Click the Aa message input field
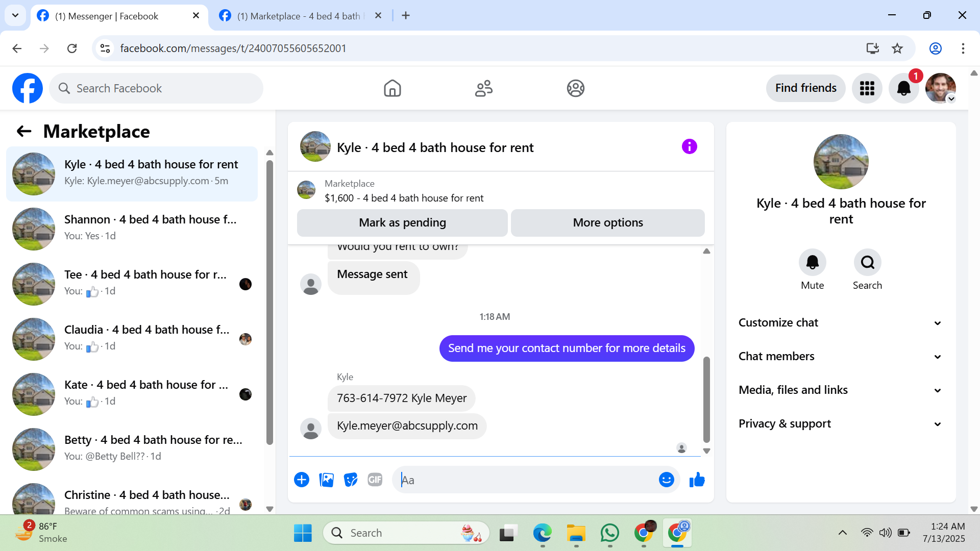 526,480
